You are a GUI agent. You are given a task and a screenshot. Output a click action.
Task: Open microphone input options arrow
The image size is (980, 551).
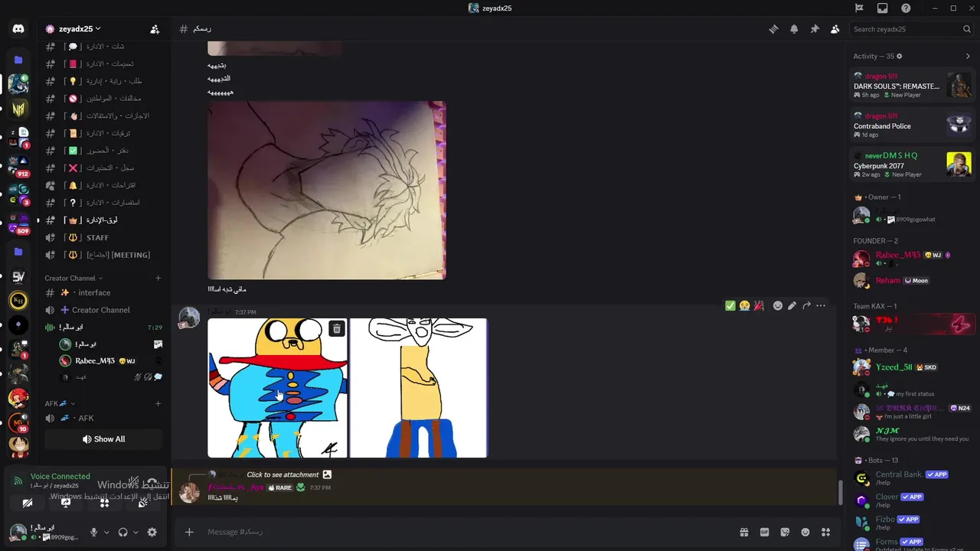click(106, 532)
